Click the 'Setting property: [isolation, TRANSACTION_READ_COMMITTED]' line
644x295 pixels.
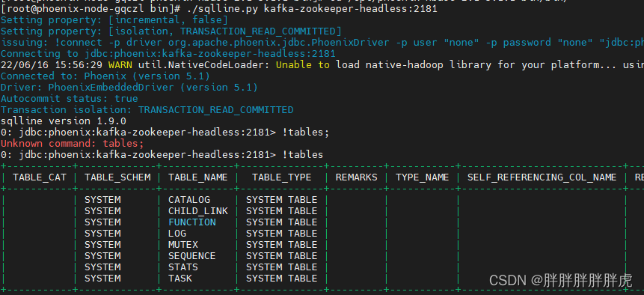pyautogui.click(x=171, y=31)
